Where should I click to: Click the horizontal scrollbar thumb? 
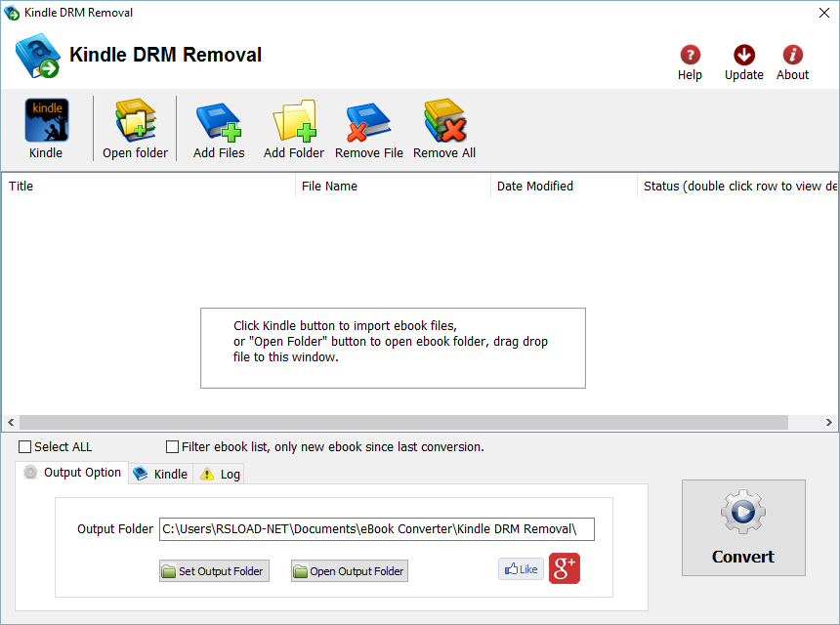pyautogui.click(x=404, y=423)
